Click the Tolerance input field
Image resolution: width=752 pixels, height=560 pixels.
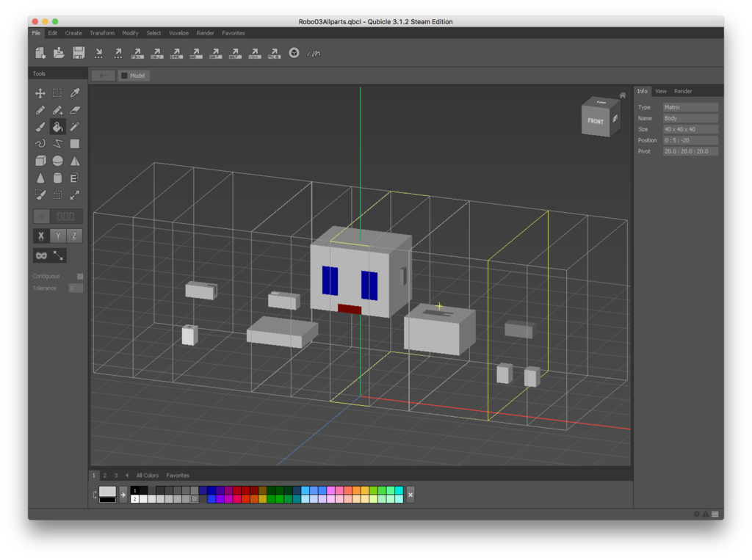click(76, 288)
